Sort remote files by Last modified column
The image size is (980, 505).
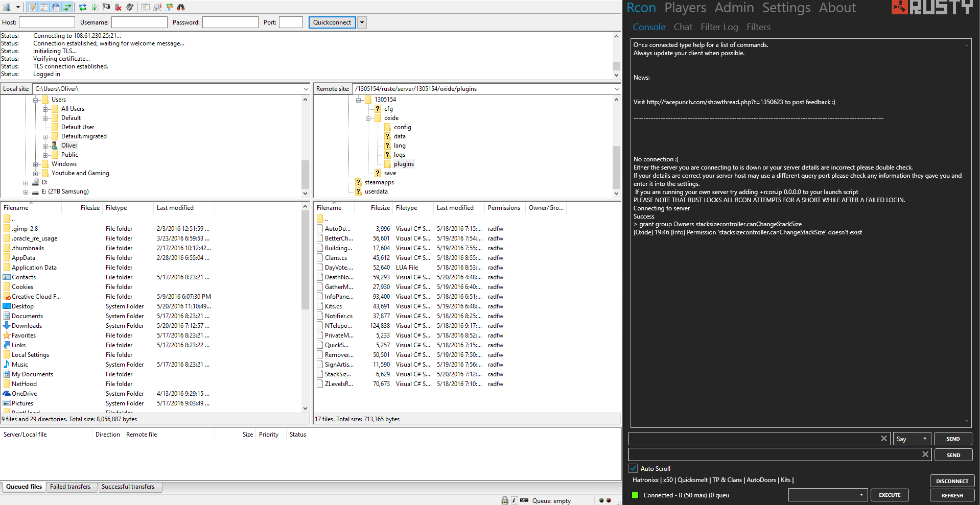click(455, 208)
